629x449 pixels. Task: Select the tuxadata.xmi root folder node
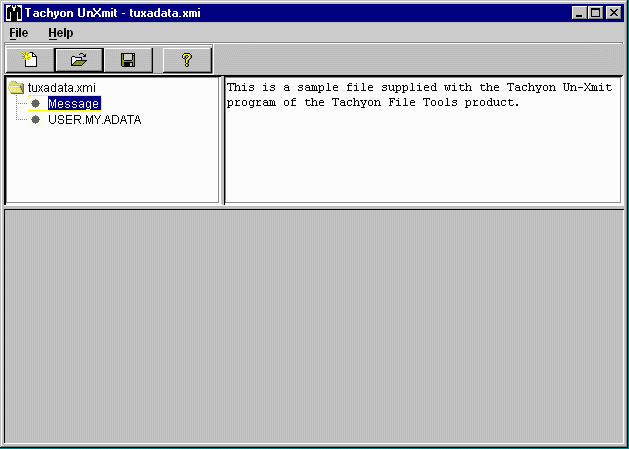(x=61, y=87)
